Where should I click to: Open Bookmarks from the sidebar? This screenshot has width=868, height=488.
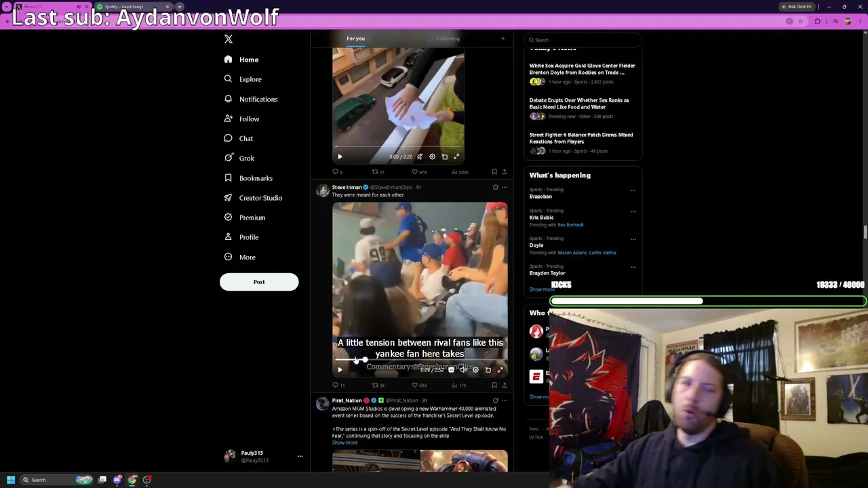248,178
